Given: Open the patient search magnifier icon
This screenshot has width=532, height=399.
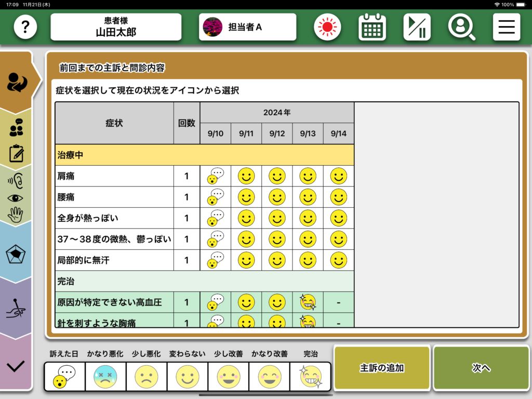Looking at the screenshot, I should [x=461, y=27].
